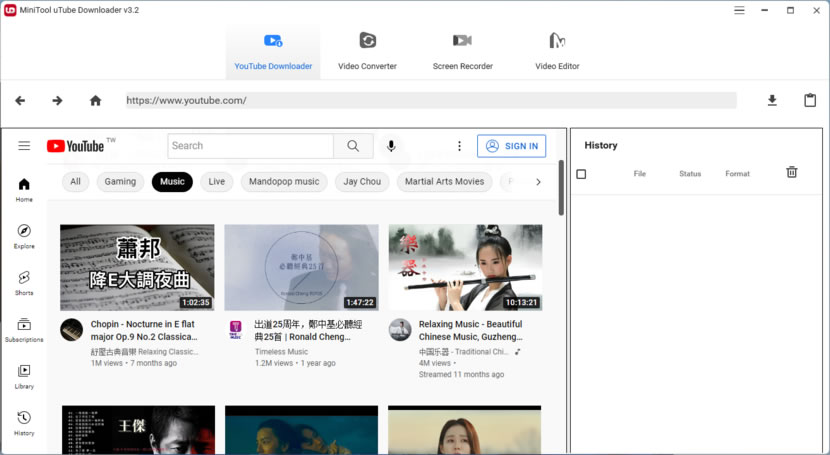Open Subscriptions in YouTube sidebar
This screenshot has height=455, width=830.
24,330
